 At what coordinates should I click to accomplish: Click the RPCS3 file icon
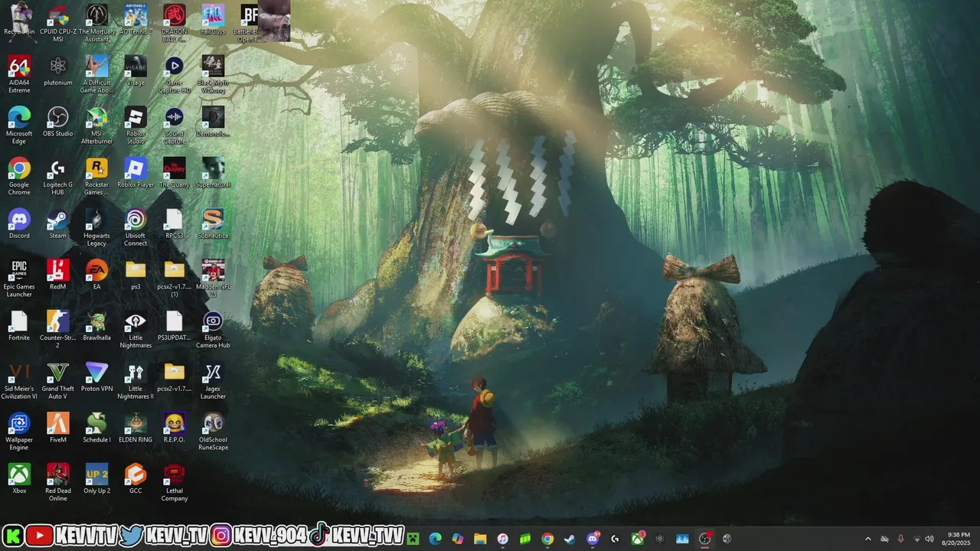175,224
